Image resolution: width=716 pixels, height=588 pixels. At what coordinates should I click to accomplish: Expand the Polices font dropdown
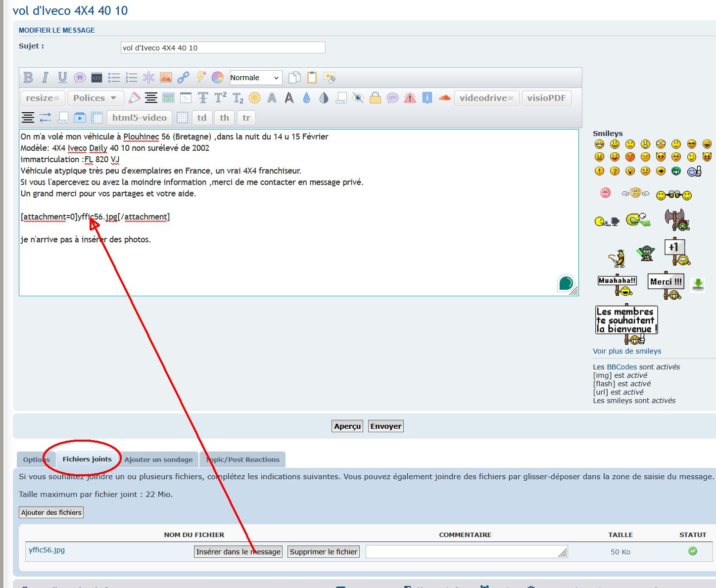click(x=95, y=98)
